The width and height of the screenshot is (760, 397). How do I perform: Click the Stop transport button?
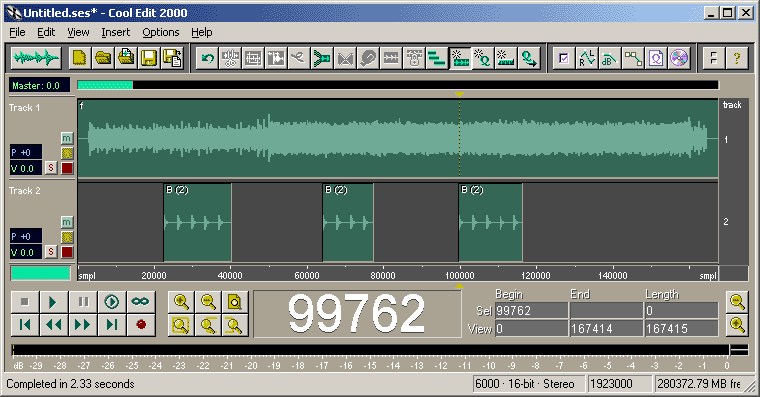click(25, 302)
